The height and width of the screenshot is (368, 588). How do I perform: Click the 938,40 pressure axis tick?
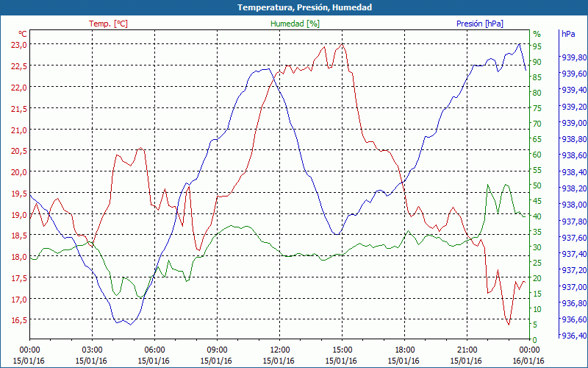(x=574, y=172)
